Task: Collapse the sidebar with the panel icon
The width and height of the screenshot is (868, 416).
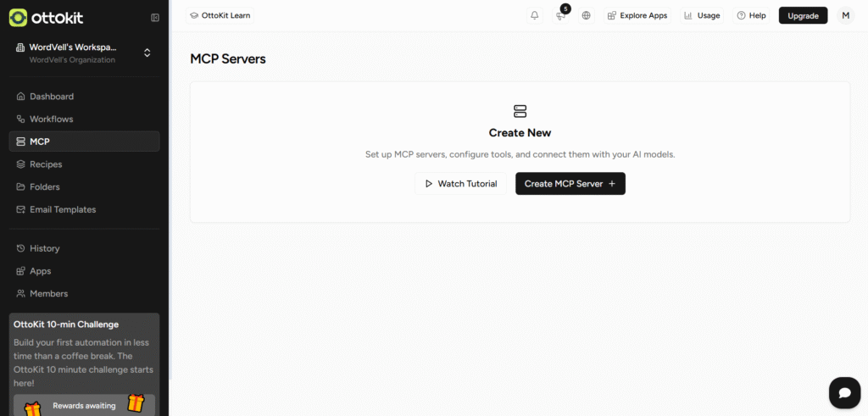Action: (155, 18)
